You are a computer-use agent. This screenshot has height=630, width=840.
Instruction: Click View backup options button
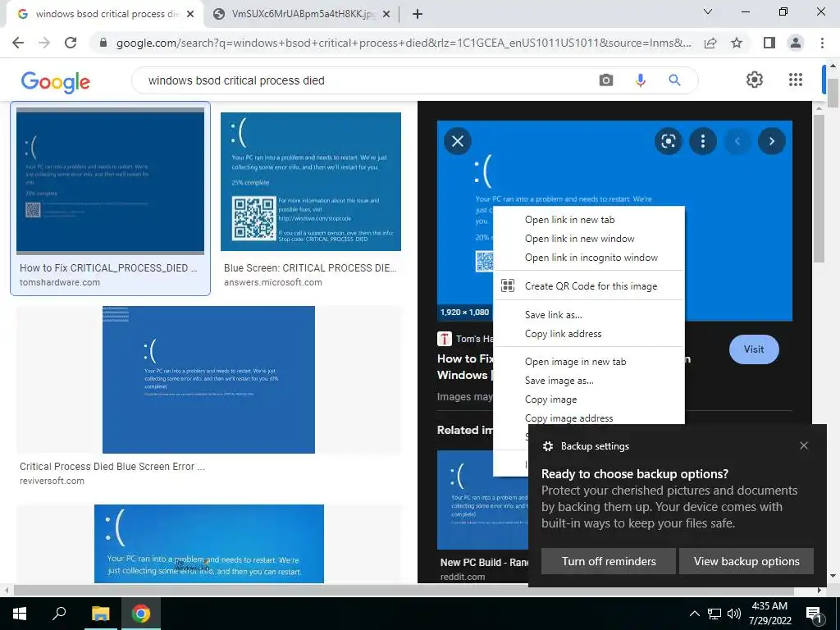[746, 561]
